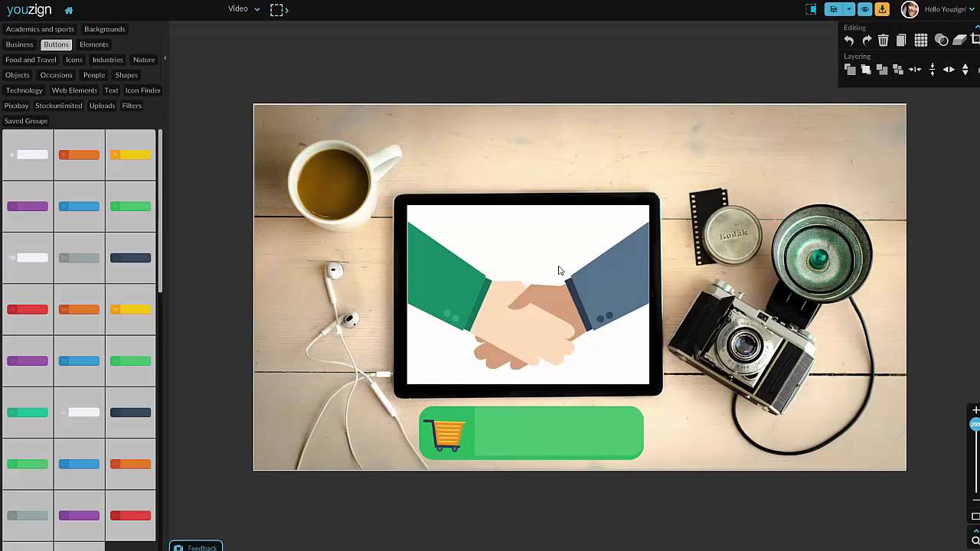Image resolution: width=980 pixels, height=551 pixels.
Task: Delete selected element with the trash icon
Action: pyautogui.click(x=884, y=41)
